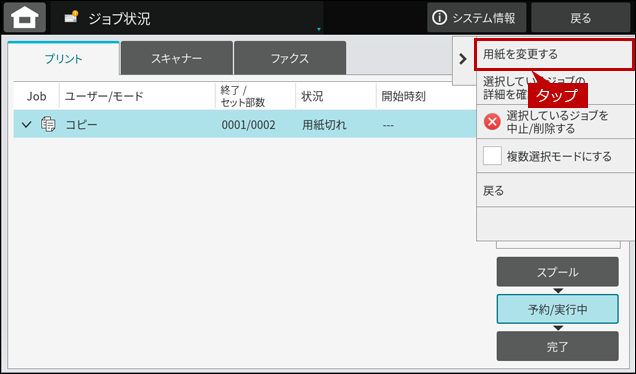The image size is (636, 374).
Task: Select the コピー job row showing 用紙切れ
Action: tap(245, 124)
